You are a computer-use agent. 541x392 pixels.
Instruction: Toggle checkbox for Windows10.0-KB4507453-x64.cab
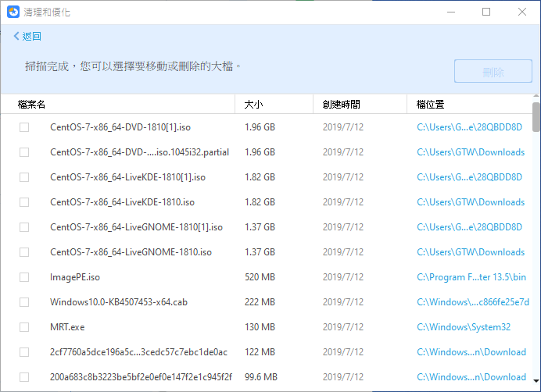[24, 302]
